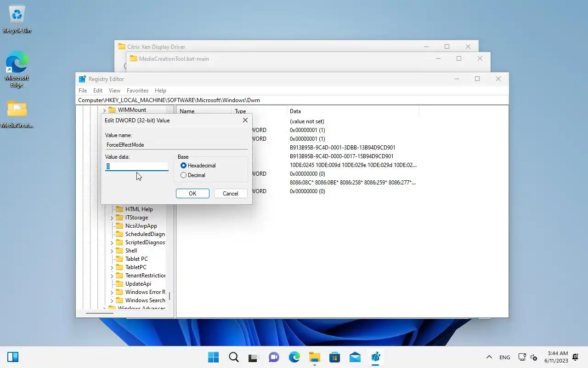
Task: Expand the Windows Advanced key
Action: pyautogui.click(x=104, y=309)
